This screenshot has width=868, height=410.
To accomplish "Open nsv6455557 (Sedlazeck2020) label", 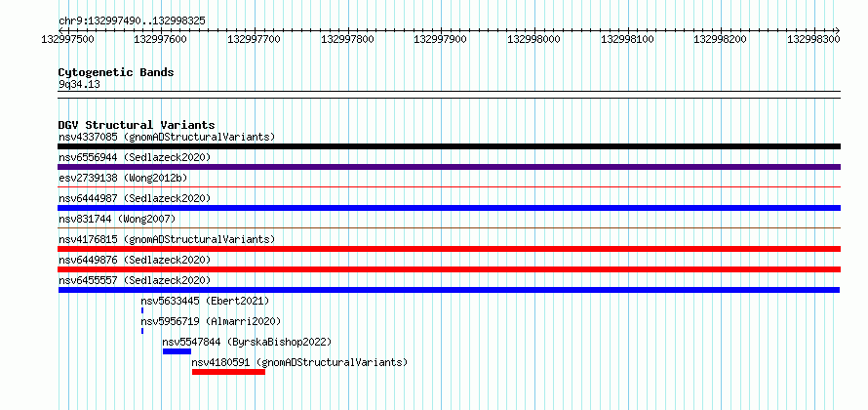I will (x=135, y=280).
